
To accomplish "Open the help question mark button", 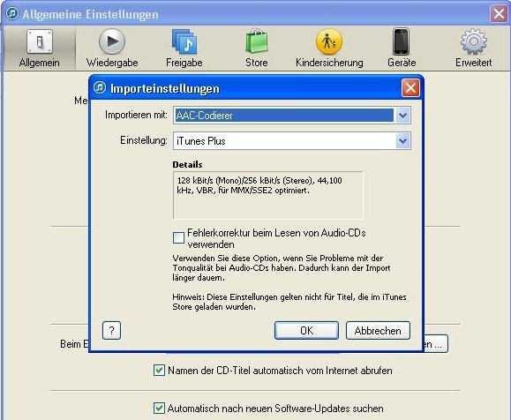I will [111, 330].
